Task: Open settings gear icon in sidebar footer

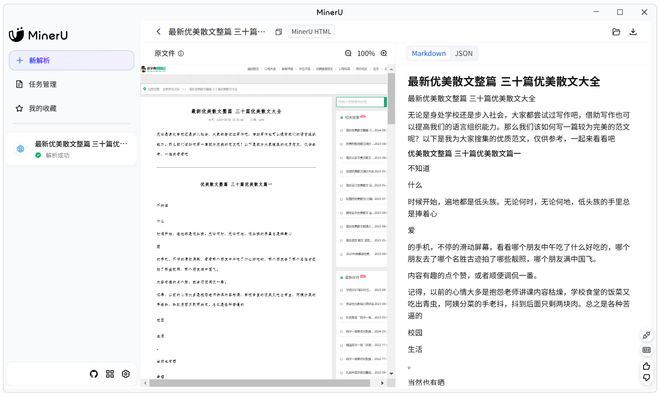Action: click(x=126, y=374)
